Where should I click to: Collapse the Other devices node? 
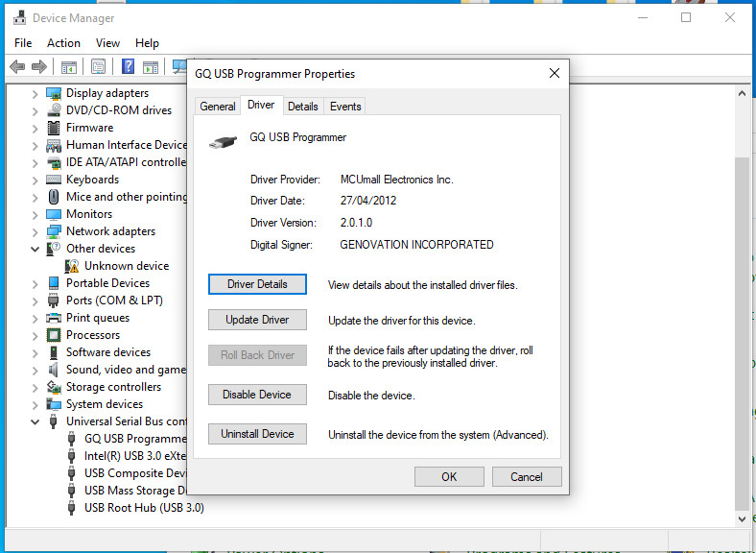[x=35, y=249]
